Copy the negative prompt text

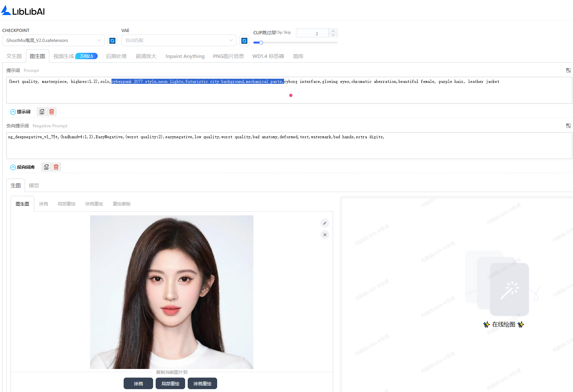[x=46, y=167]
